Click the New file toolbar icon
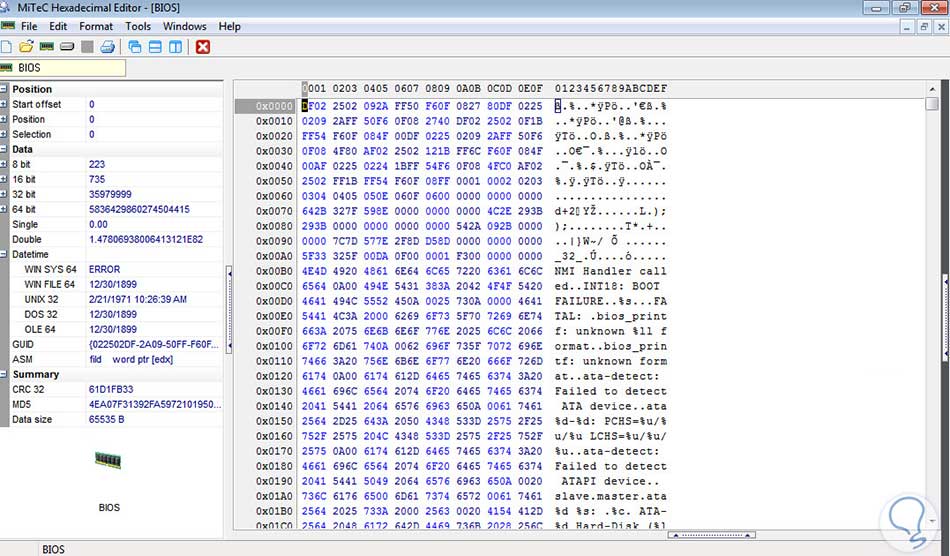Viewport: 950px width, 556px height. pyautogui.click(x=8, y=47)
